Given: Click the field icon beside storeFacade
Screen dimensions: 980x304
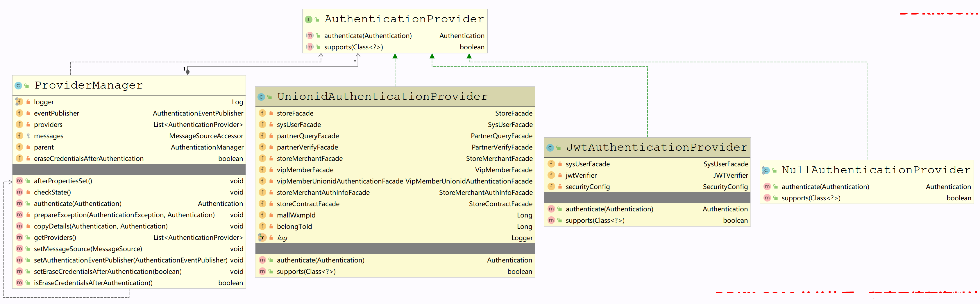Looking at the screenshot, I should (x=262, y=113).
